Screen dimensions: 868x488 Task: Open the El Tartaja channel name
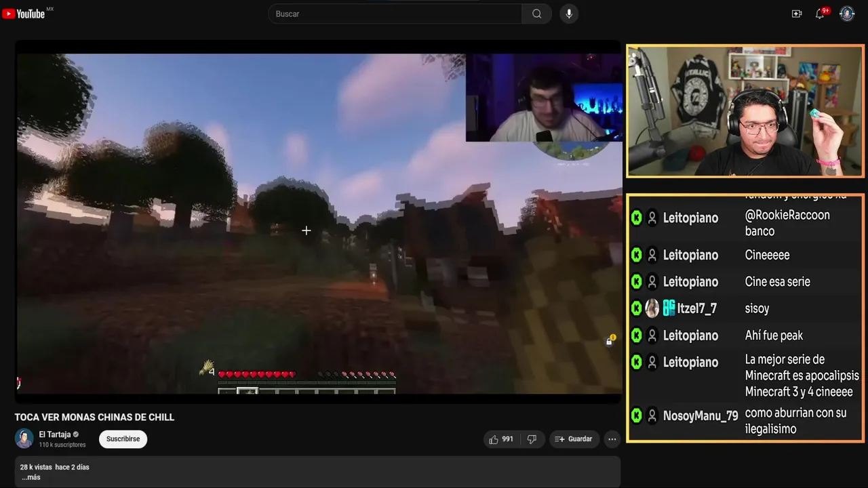pyautogui.click(x=55, y=434)
